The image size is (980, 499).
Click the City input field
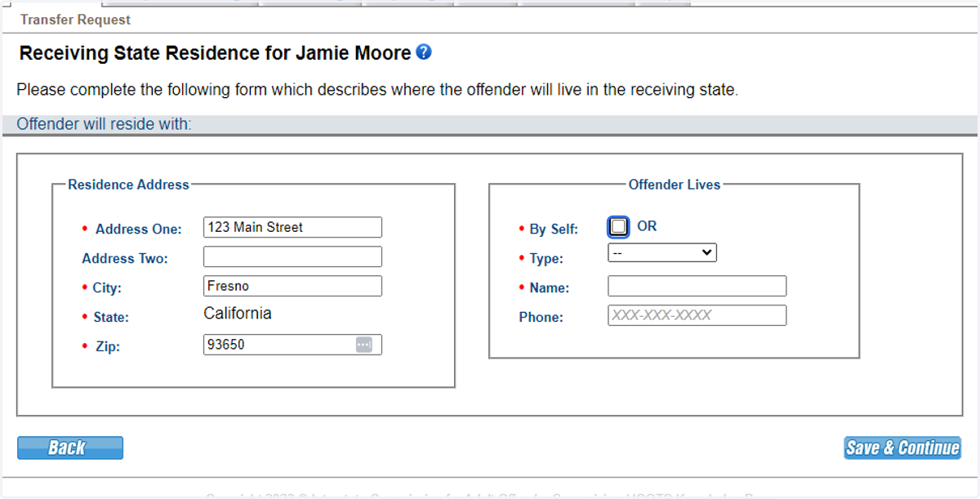(292, 286)
